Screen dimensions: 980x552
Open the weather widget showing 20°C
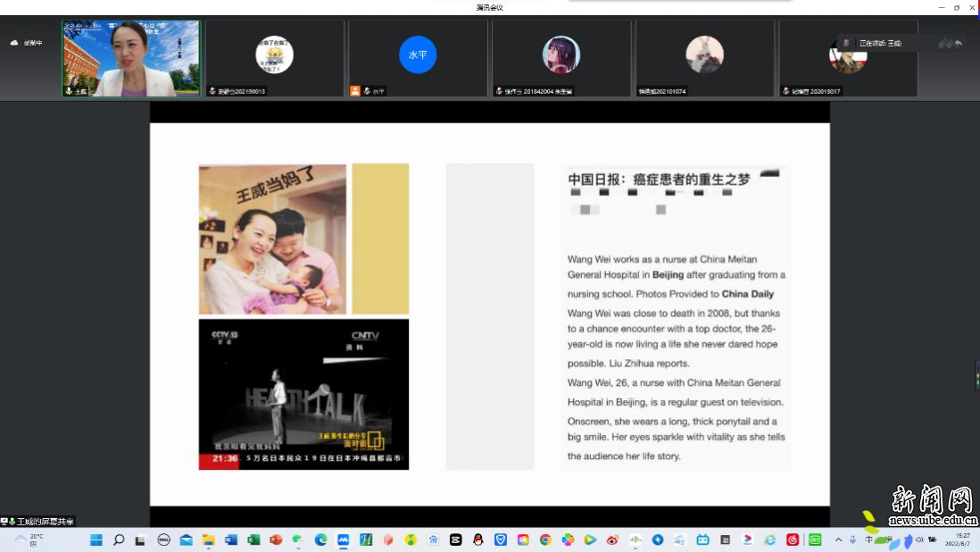tap(29, 540)
